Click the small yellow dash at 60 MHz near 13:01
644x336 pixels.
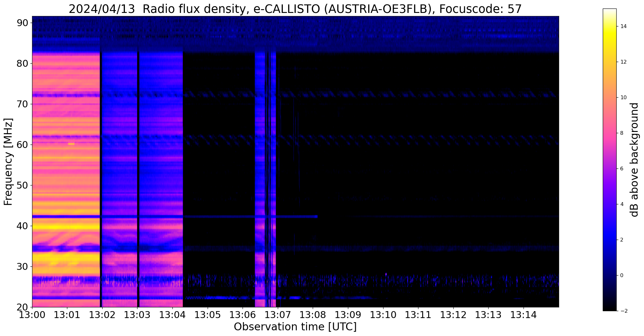coord(71,144)
